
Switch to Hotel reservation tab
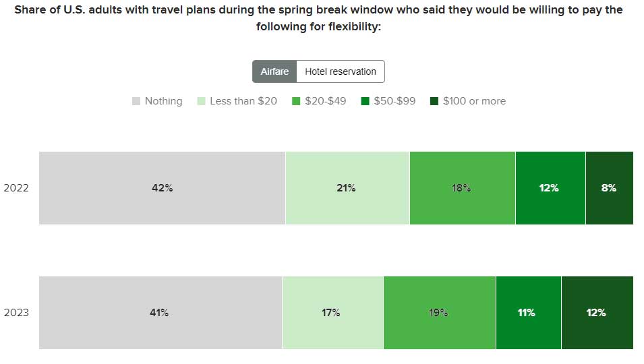pos(341,71)
